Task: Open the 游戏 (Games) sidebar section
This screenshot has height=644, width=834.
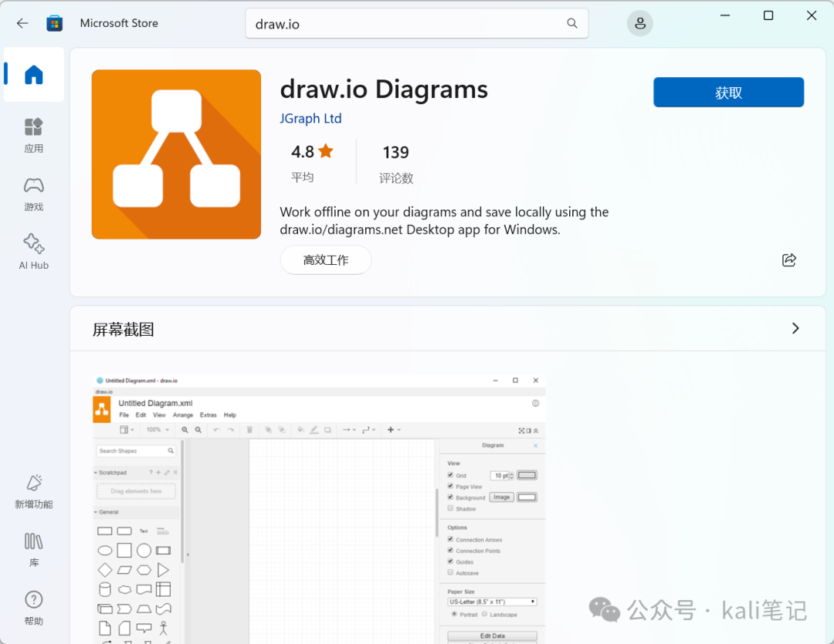Action: [33, 194]
